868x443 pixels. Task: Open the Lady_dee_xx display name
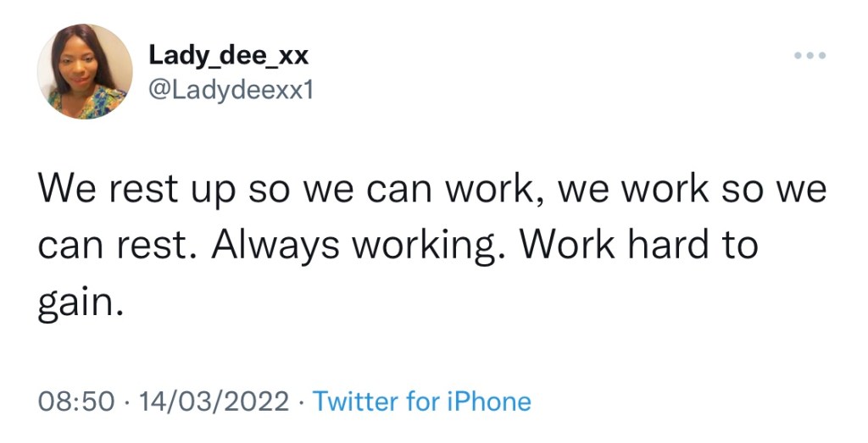coord(229,55)
